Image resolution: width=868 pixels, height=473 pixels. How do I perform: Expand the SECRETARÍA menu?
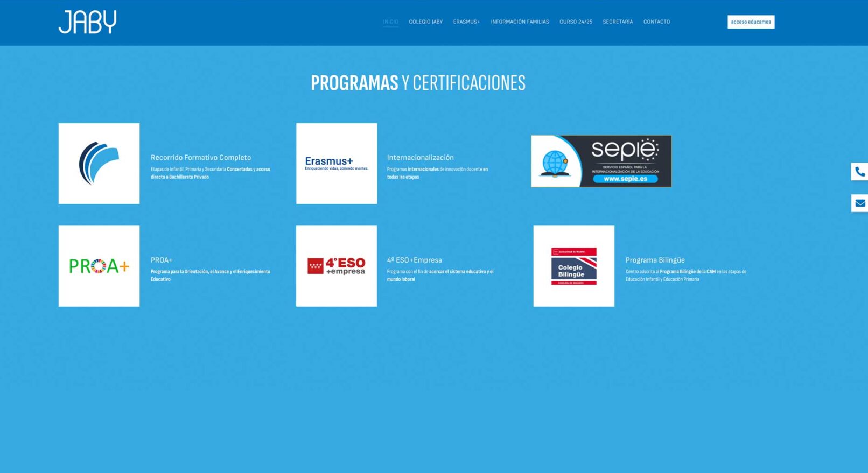point(618,22)
